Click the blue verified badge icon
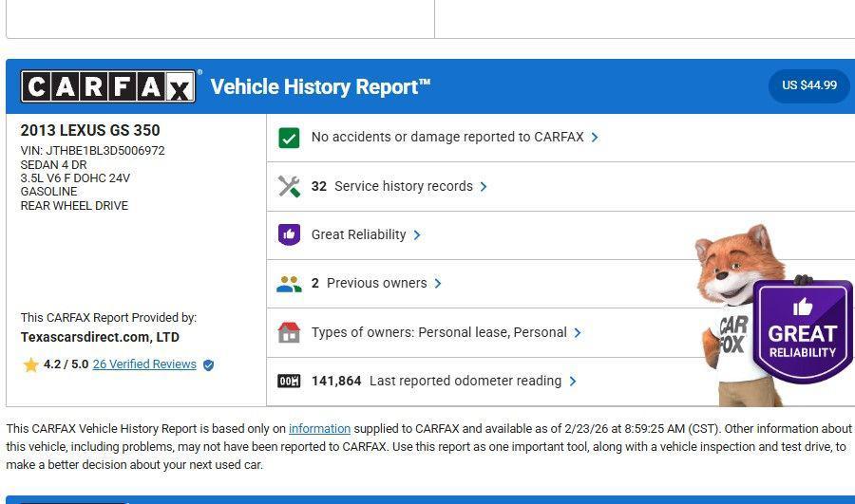 [208, 364]
